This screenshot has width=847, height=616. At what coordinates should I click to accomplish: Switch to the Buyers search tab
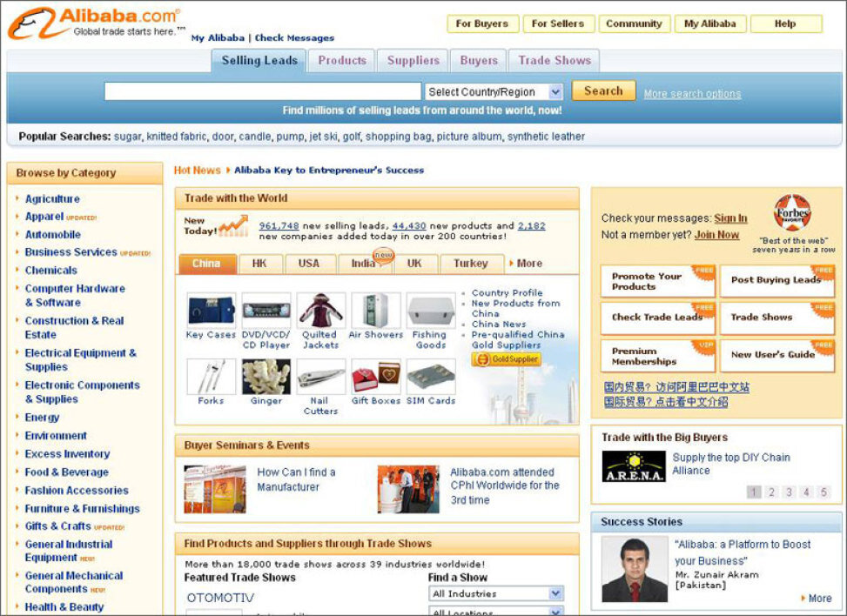[x=479, y=60]
